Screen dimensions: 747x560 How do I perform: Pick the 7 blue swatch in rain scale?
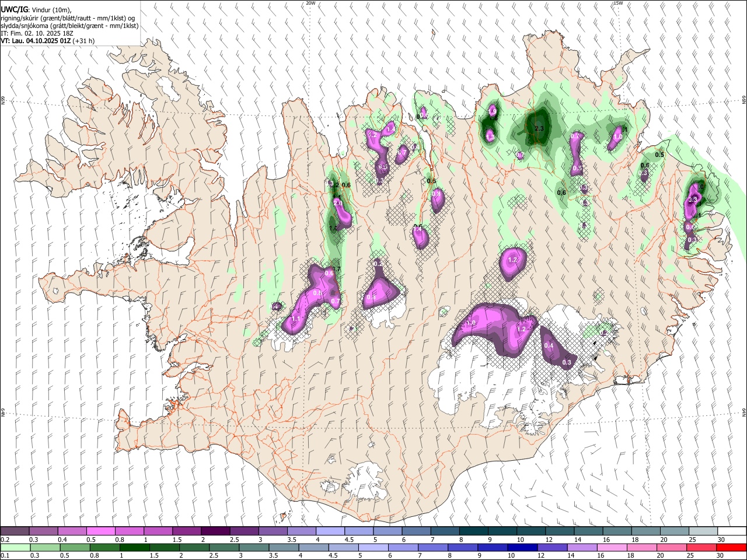pyautogui.click(x=433, y=547)
